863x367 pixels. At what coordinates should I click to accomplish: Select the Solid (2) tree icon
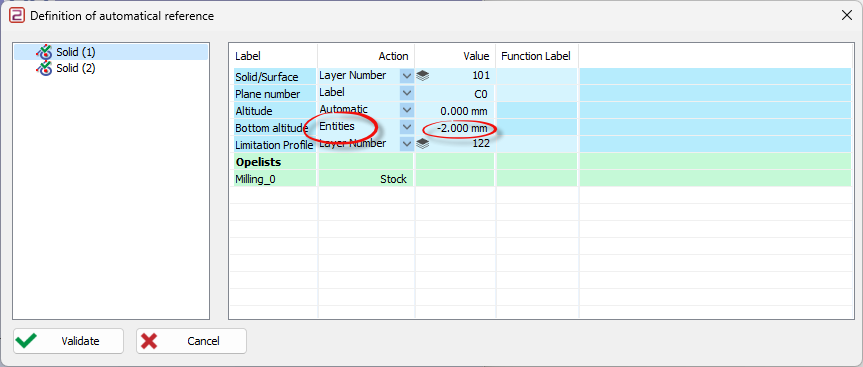[44, 68]
